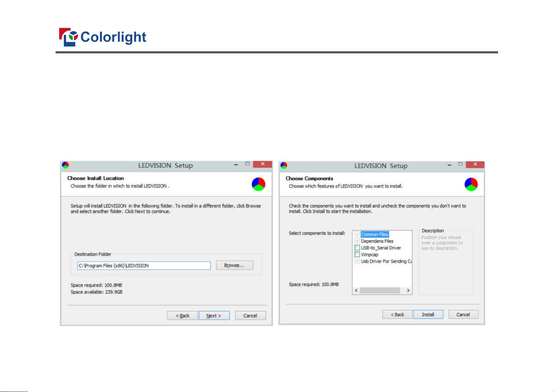Close the Choose Components setup window
The image size is (554, 392).
(475, 164)
